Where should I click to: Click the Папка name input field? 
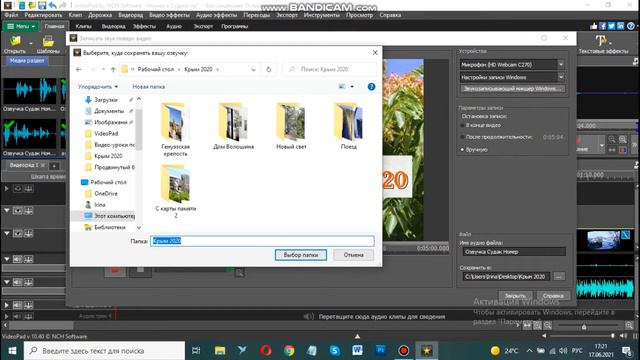coord(262,241)
